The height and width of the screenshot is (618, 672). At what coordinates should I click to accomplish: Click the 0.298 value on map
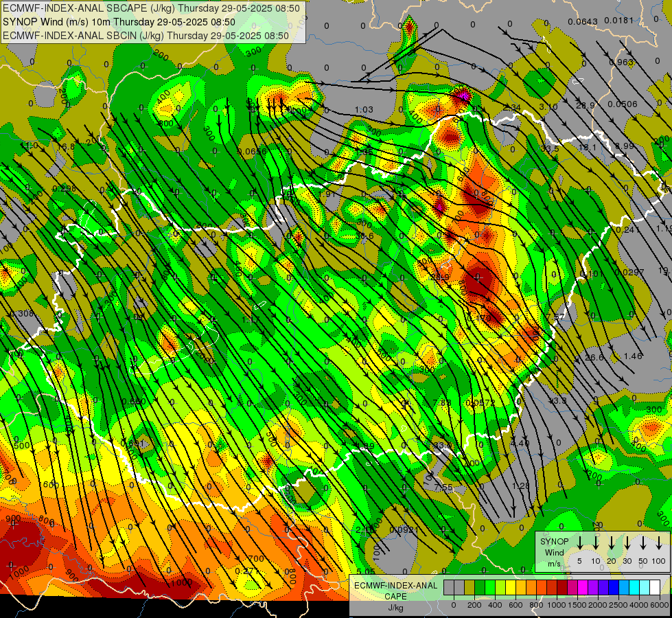65,189
